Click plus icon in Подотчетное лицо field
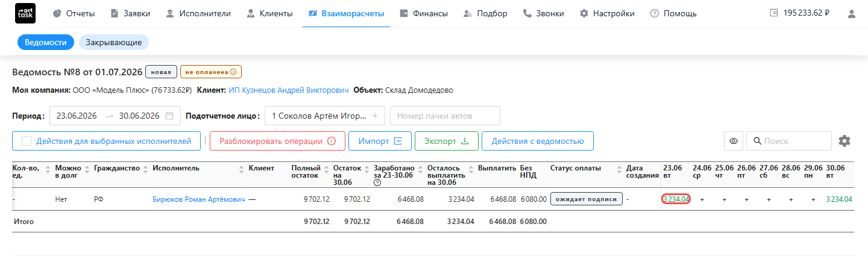 click(x=374, y=116)
